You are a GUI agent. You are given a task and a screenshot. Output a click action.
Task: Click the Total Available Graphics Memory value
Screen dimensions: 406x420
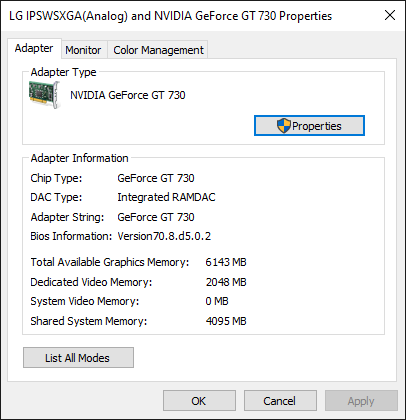coord(226,262)
